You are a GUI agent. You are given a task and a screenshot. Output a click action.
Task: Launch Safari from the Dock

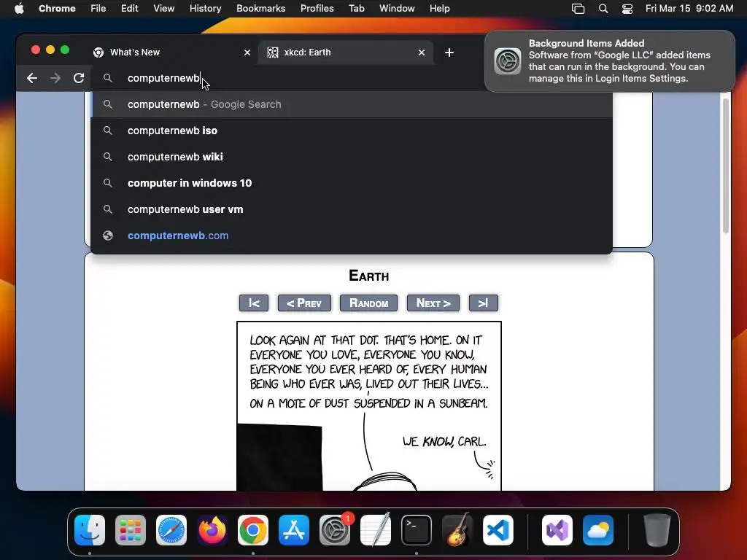click(x=171, y=530)
